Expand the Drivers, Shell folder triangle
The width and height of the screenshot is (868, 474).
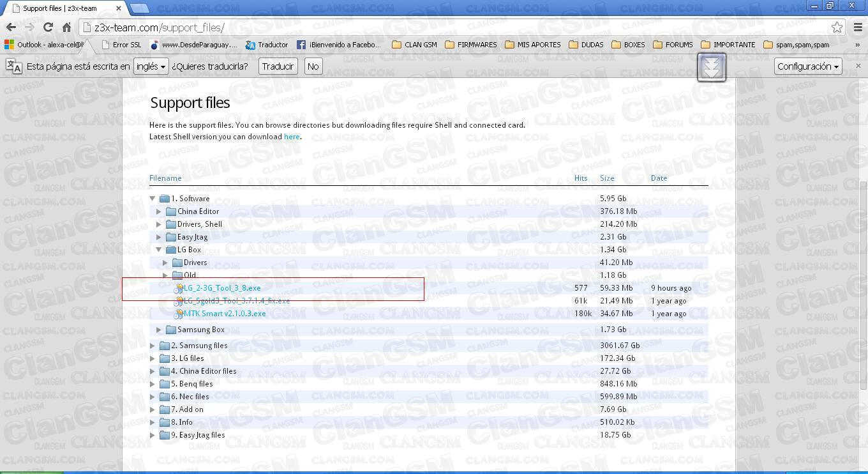click(159, 224)
